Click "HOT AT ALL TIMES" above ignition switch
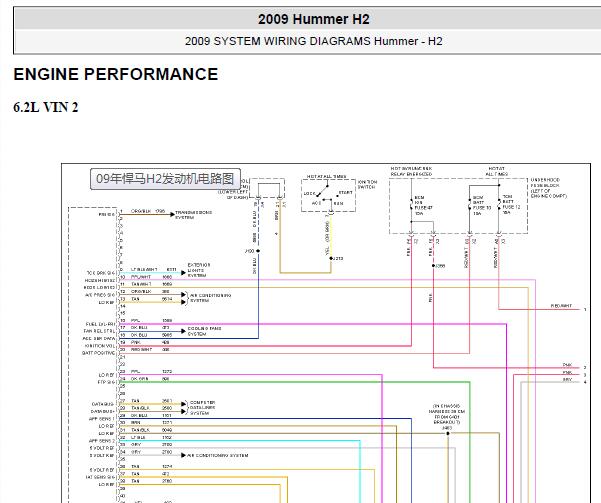Image resolution: width=601 pixels, height=503 pixels. pos(326,176)
